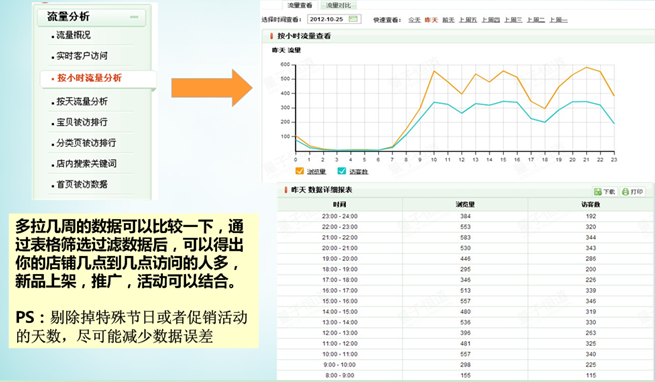Open 宝贝被访排行 in the sidebar
The width and height of the screenshot is (655, 382).
click(82, 122)
